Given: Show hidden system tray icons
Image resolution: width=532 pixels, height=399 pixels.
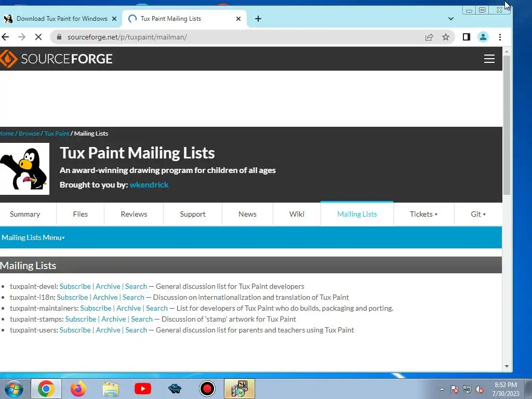Looking at the screenshot, I should click(x=442, y=389).
